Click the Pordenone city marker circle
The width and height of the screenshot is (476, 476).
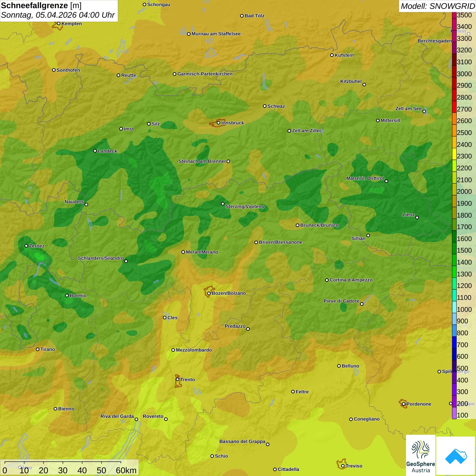point(404,404)
